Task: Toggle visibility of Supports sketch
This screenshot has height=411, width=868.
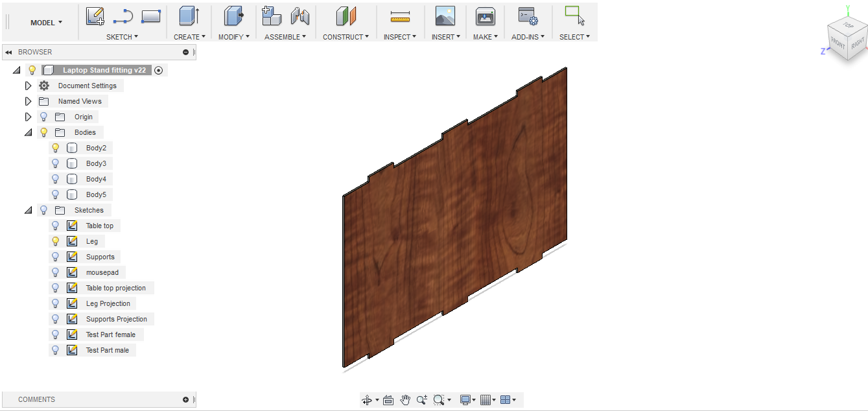Action: 56,257
